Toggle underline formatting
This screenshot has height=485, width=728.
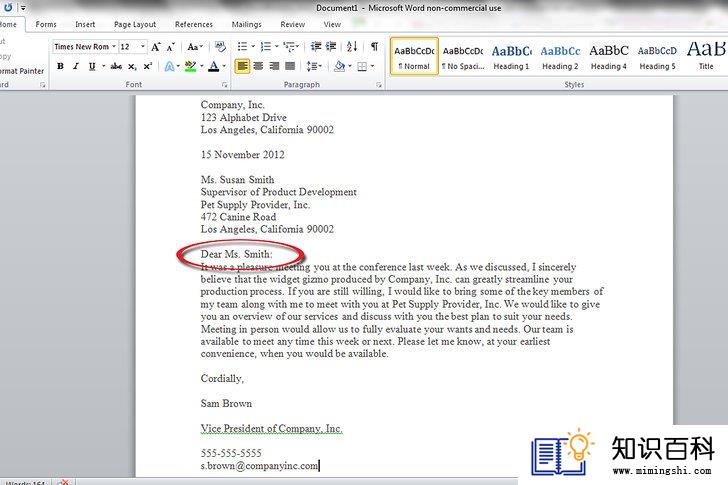[x=92, y=66]
